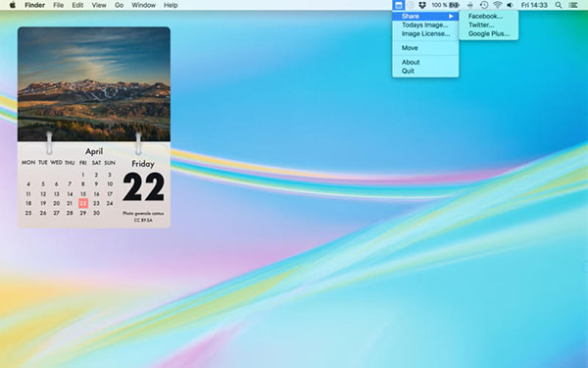588x368 pixels.
Task: Click the Friday weekday label
Action: coord(143,164)
